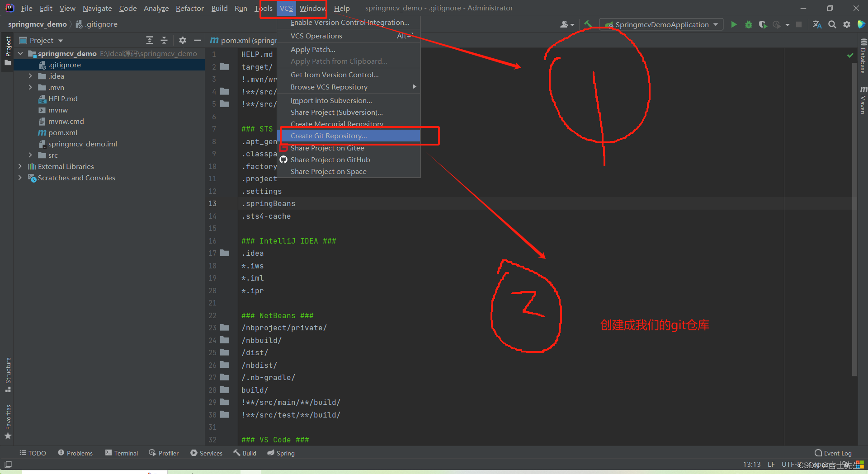Open the colorful plugin icon top-right
Screen dimensions: 868x474
click(861, 24)
